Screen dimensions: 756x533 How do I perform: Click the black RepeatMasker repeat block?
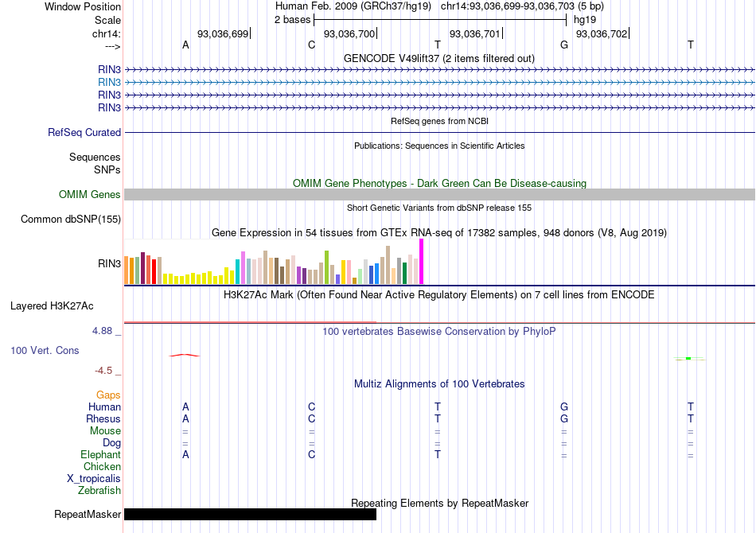coord(250,514)
